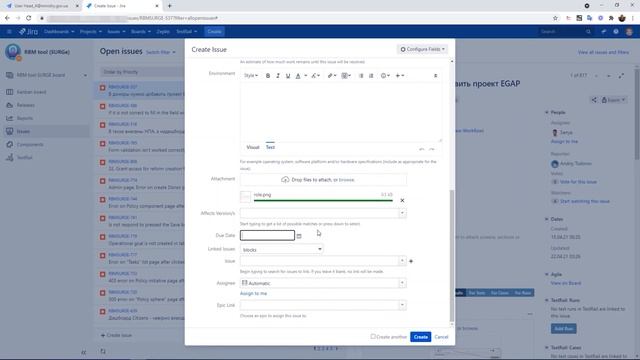Reload the browser page
This screenshot has height=360, width=640.
click(x=29, y=18)
